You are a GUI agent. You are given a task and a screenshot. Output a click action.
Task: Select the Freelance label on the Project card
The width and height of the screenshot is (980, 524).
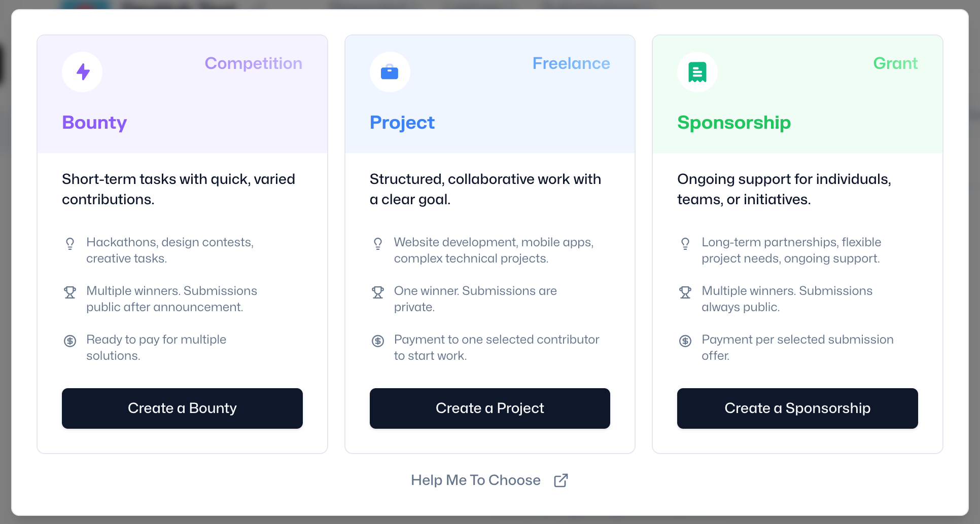tap(571, 63)
